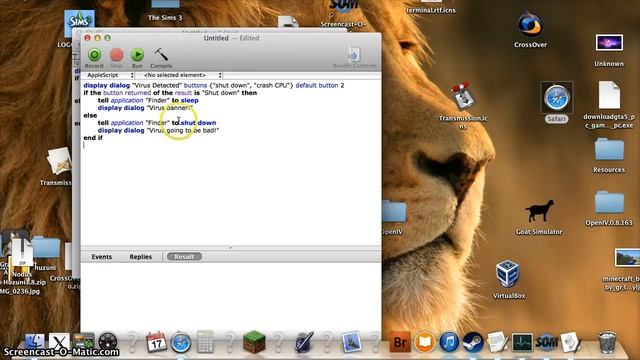Open Steam from the Dock
The image size is (640, 360).
click(473, 342)
